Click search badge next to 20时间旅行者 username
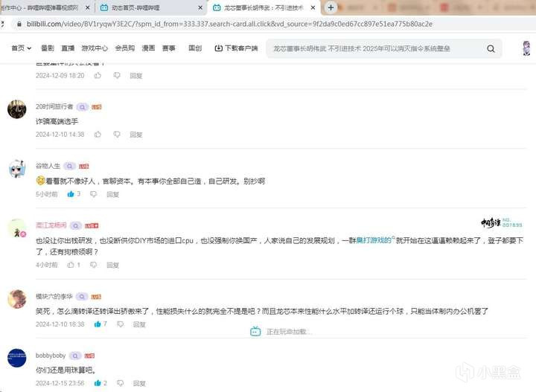 83,107
